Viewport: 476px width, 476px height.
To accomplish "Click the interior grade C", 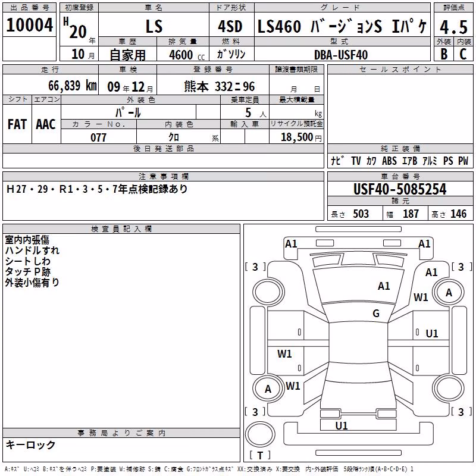I will point(463,54).
